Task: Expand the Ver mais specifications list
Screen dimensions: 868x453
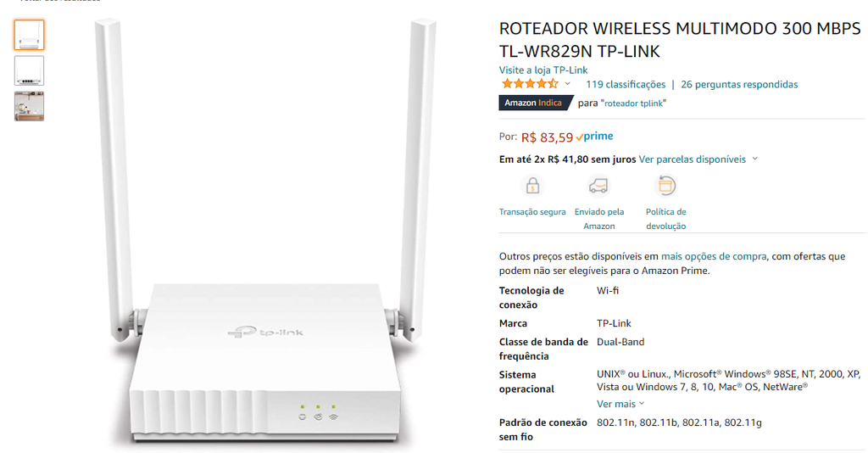Action: 620,404
